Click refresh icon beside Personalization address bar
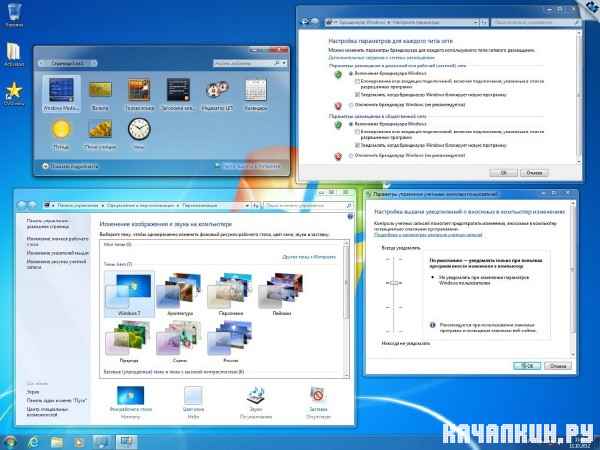Viewport: 600px width, 450px height. (x=256, y=205)
